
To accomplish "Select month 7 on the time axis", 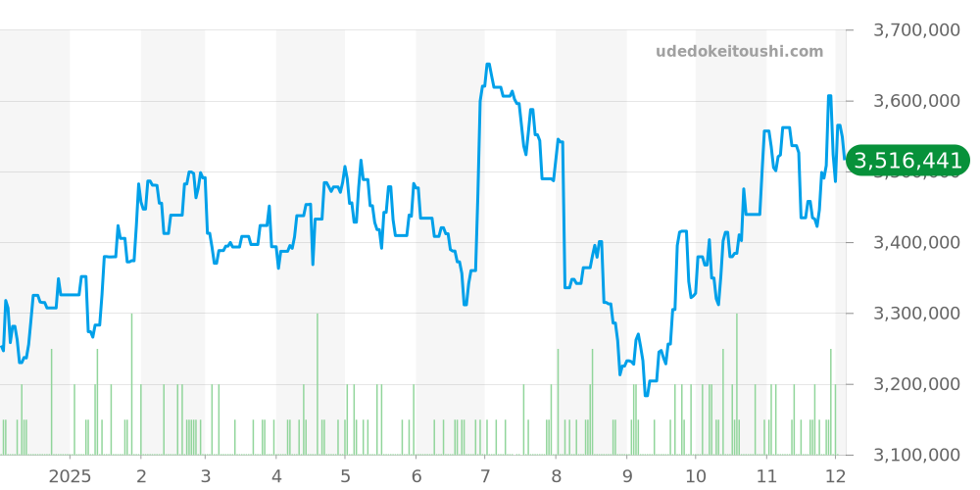I will pyautogui.click(x=485, y=476).
